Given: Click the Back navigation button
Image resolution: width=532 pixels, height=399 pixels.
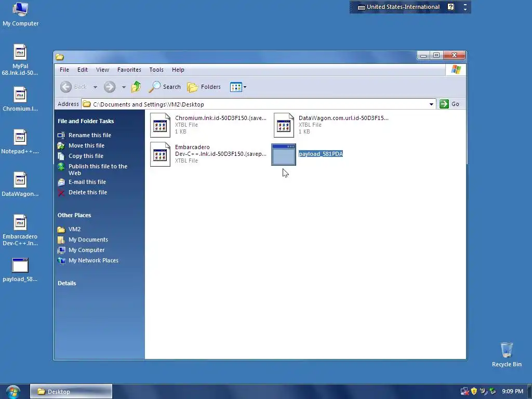Looking at the screenshot, I should pyautogui.click(x=74, y=87).
